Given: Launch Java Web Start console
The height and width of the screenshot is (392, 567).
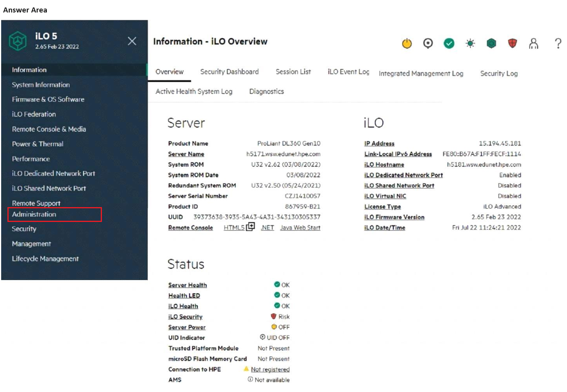Looking at the screenshot, I should [x=300, y=228].
